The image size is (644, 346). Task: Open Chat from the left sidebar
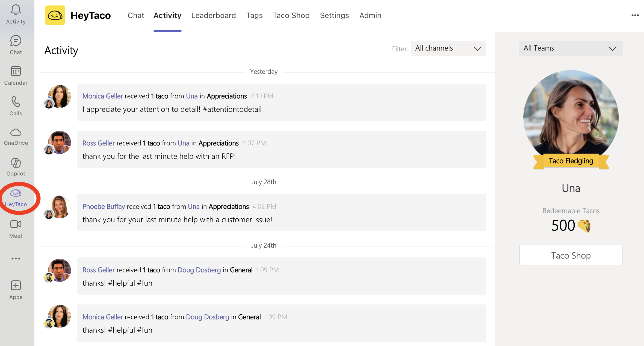pyautogui.click(x=16, y=45)
